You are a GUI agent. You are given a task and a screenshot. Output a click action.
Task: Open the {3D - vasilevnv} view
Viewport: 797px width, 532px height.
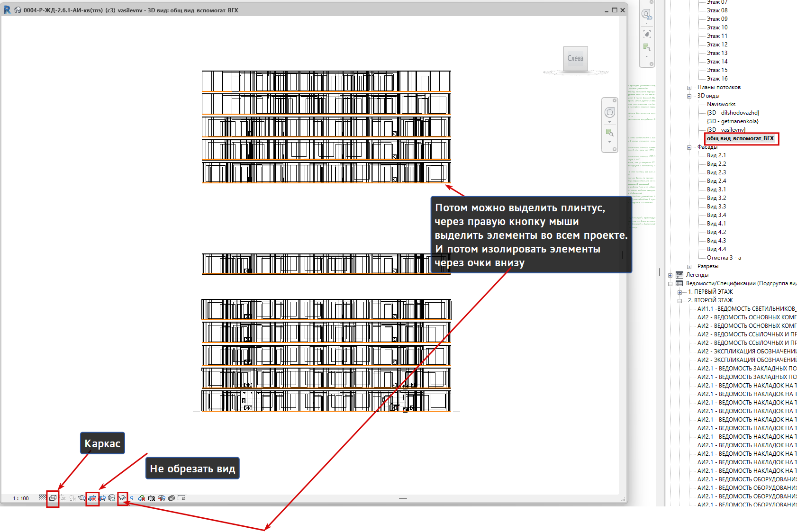click(726, 130)
